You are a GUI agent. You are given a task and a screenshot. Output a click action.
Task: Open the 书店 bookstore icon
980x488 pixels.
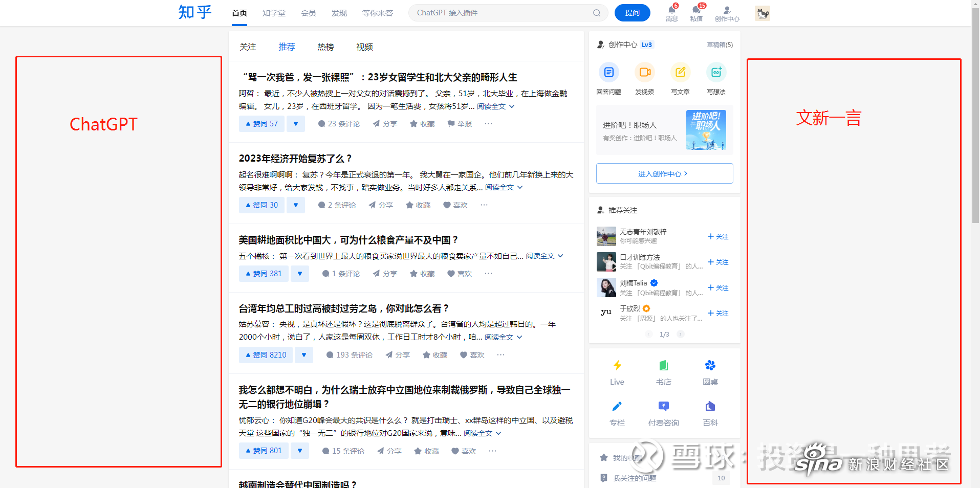[664, 365]
